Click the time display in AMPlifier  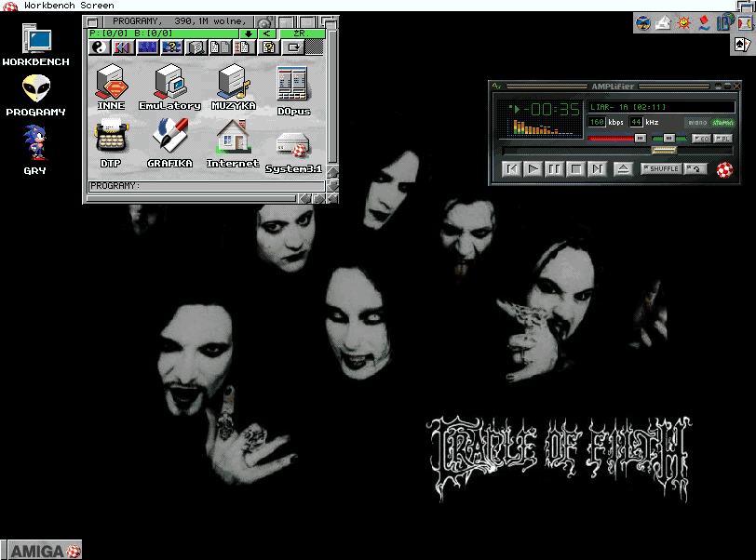pos(551,110)
